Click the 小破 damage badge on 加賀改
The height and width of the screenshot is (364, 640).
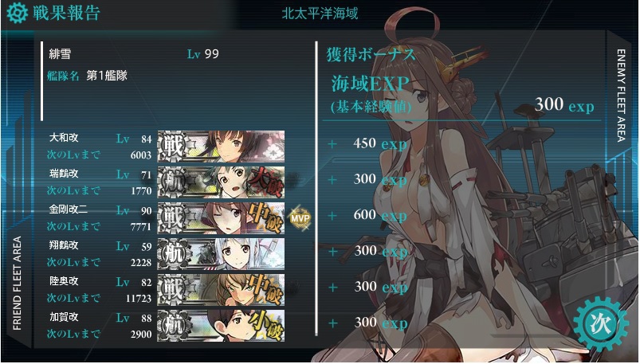(x=266, y=326)
